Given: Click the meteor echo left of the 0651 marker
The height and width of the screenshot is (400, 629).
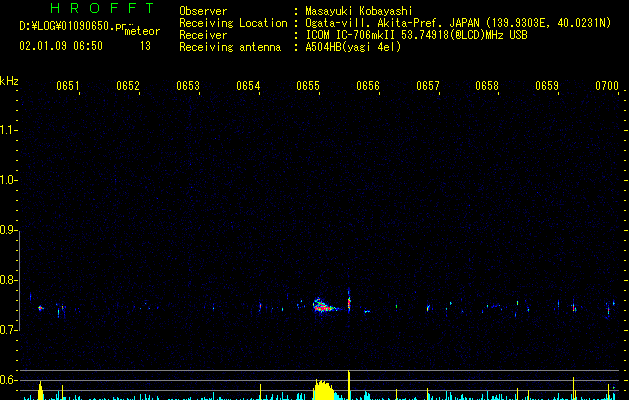Looking at the screenshot, I should point(40,308).
